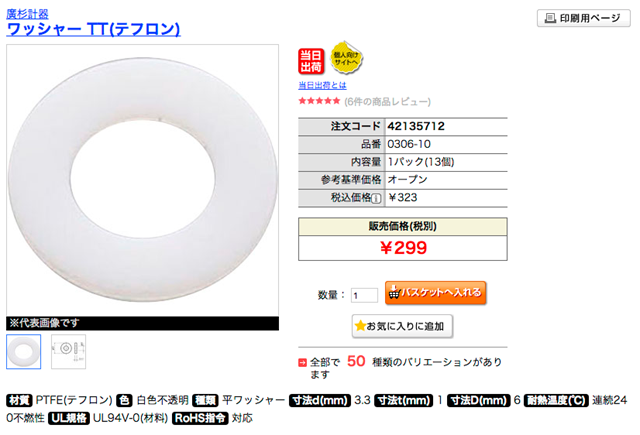The height and width of the screenshot is (435, 640).
Task: Open the ワッシャー TT(テフロン) title link
Action: tap(93, 29)
